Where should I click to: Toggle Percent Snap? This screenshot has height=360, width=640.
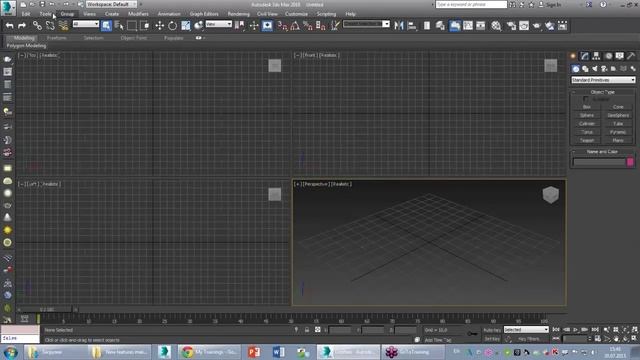308,26
